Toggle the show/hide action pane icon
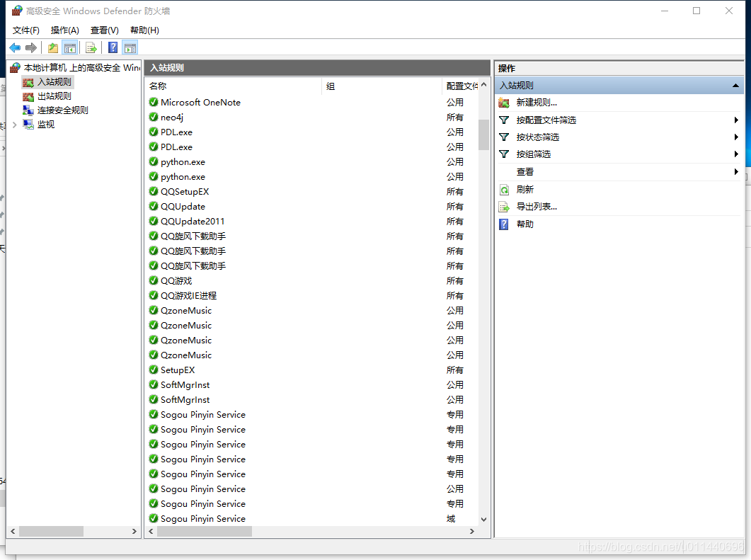 pos(130,47)
